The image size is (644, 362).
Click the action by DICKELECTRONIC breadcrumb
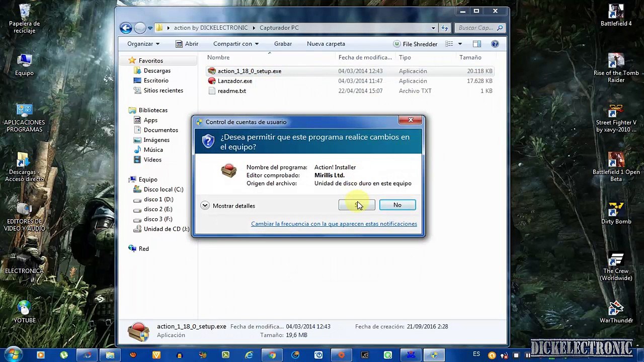[211, 28]
